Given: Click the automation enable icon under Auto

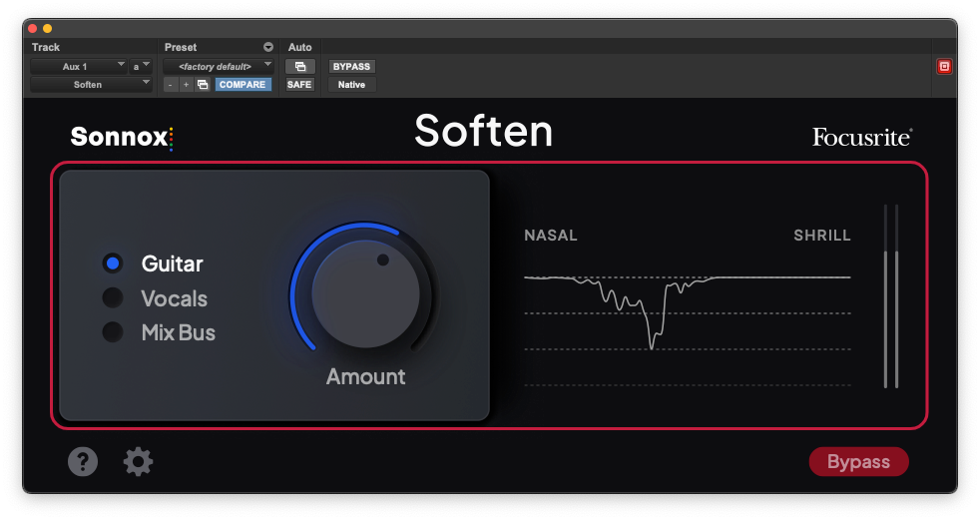Looking at the screenshot, I should [x=300, y=66].
